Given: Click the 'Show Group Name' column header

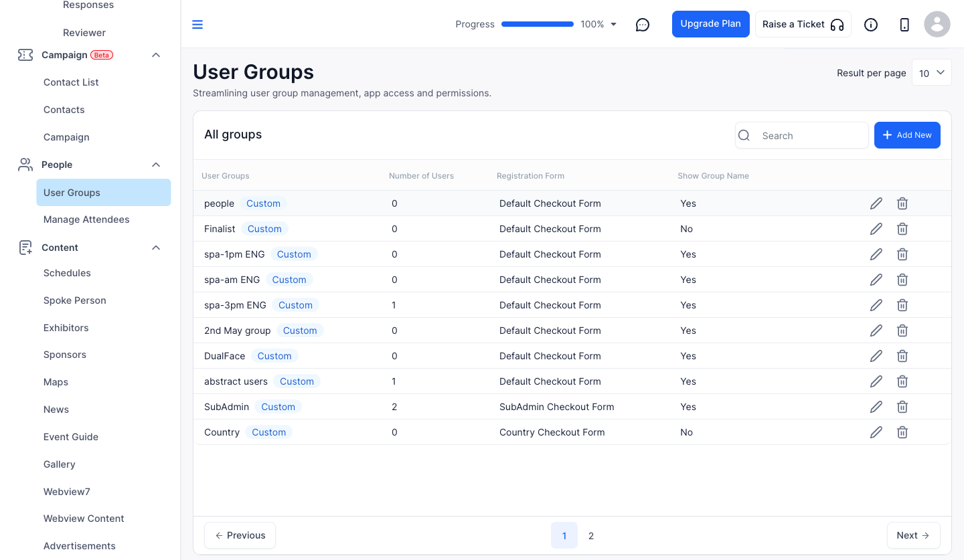Looking at the screenshot, I should [x=713, y=176].
